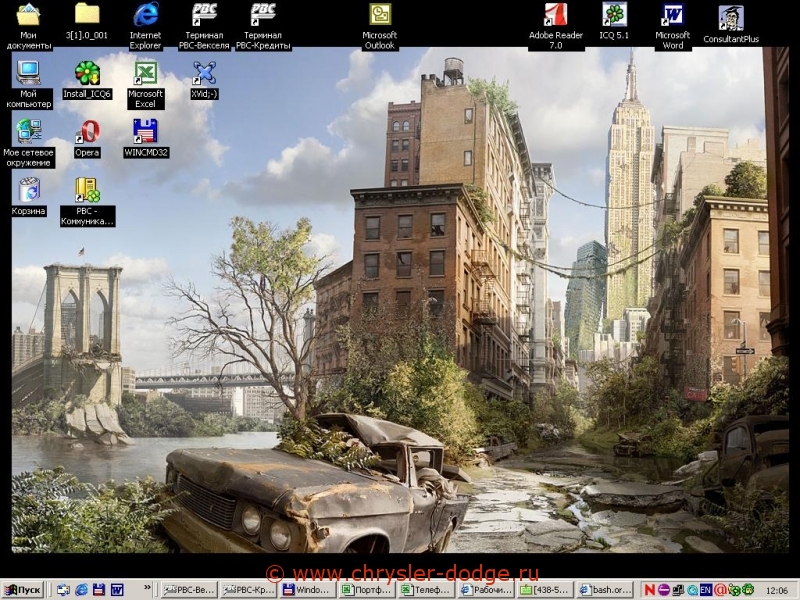Select the Терминал РВС-Векселя desktop shortcut
The height and width of the screenshot is (600, 800).
tap(204, 27)
